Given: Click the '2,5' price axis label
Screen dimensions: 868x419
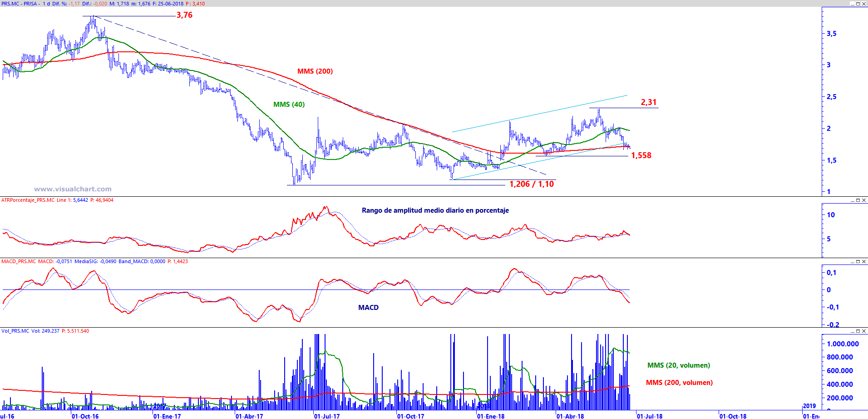Looking at the screenshot, I should [x=831, y=97].
